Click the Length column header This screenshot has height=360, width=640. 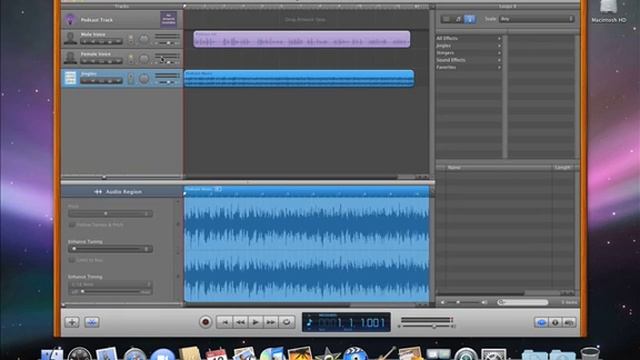(563, 167)
